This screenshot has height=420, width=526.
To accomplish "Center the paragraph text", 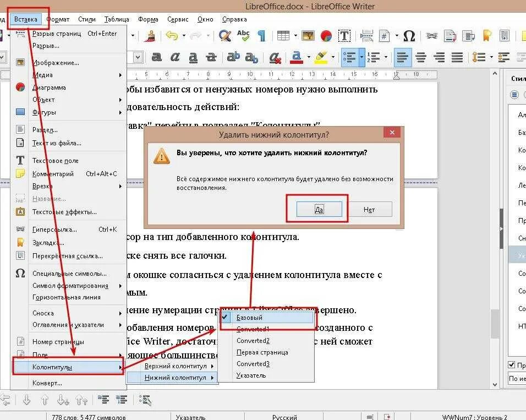I will pos(421,57).
